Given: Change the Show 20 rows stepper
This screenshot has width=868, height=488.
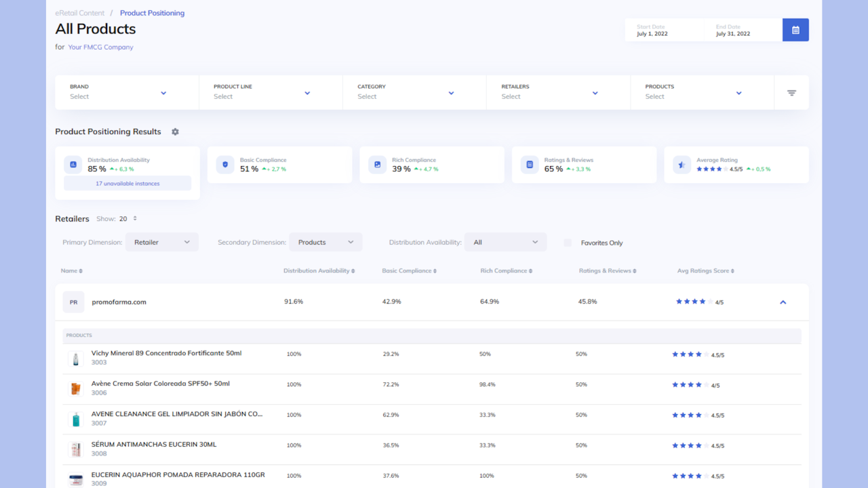Looking at the screenshot, I should (135, 219).
